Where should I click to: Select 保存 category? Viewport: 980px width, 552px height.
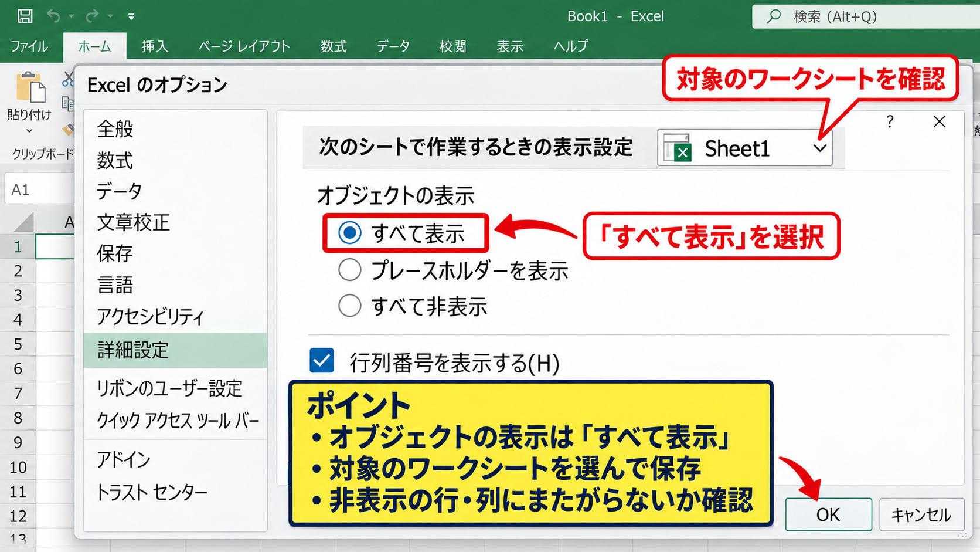pyautogui.click(x=115, y=253)
